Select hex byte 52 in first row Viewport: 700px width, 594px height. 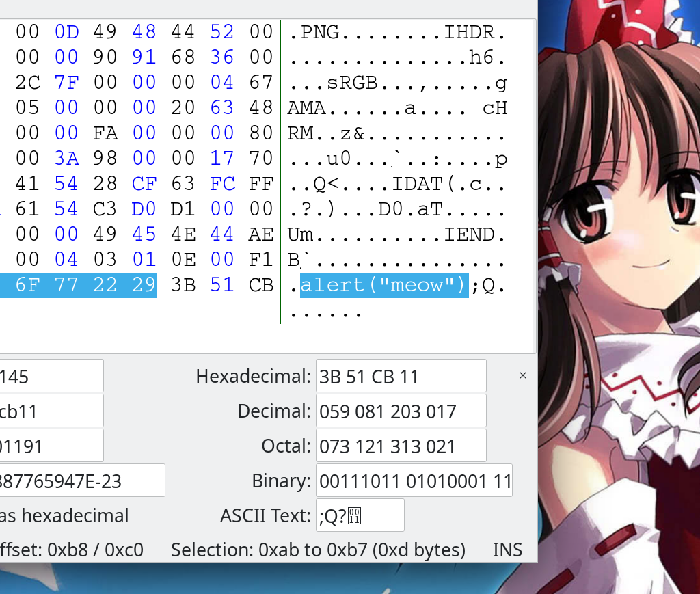tap(222, 32)
